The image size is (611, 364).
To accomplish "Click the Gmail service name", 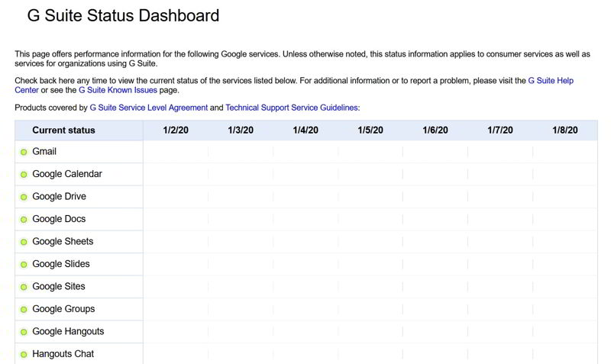I will [x=44, y=151].
